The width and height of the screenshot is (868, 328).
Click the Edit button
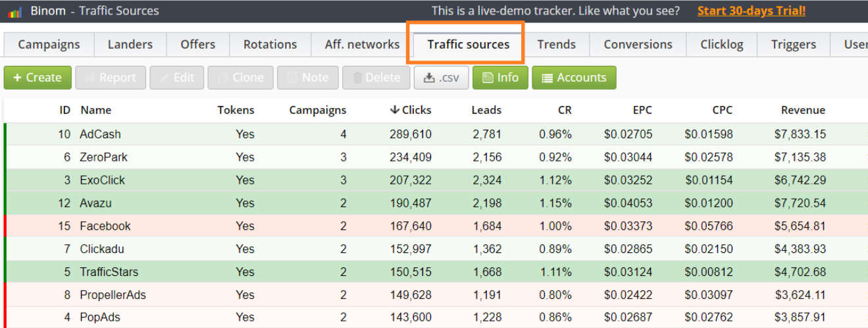(x=176, y=77)
